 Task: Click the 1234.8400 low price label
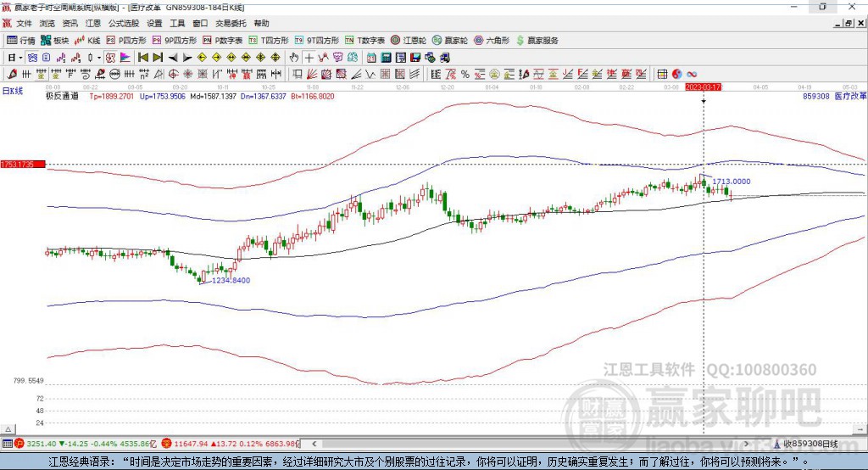click(x=231, y=281)
